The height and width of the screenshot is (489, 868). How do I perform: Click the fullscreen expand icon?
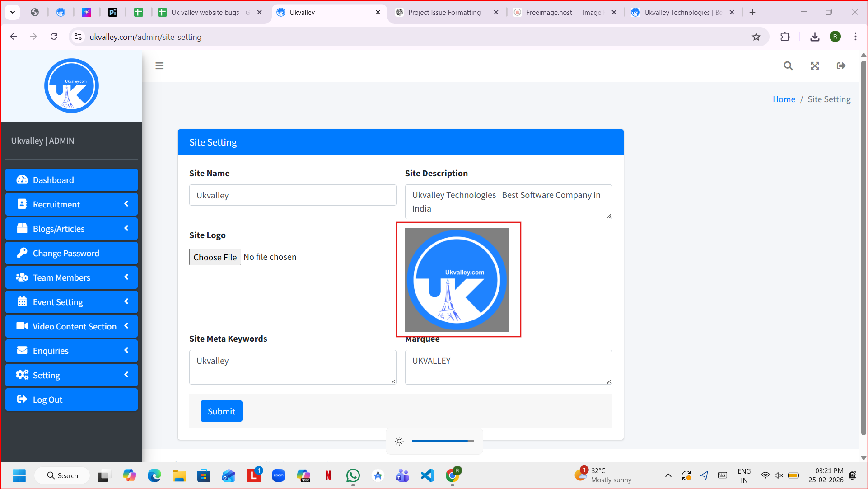(815, 66)
